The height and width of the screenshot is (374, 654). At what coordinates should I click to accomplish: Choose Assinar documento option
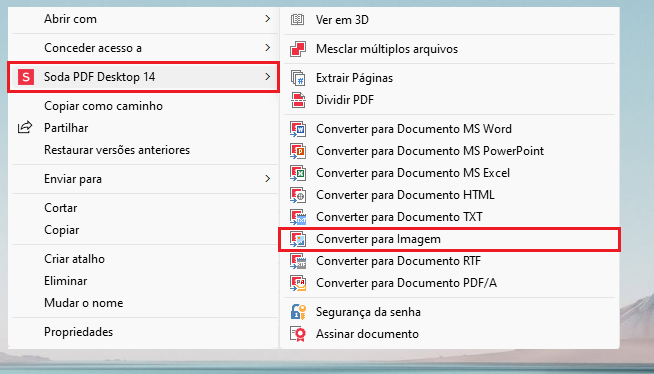pos(450,334)
